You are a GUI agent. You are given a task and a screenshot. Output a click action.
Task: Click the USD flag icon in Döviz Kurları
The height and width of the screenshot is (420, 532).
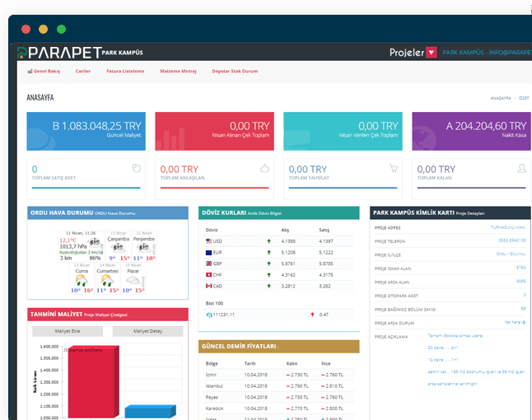click(209, 240)
